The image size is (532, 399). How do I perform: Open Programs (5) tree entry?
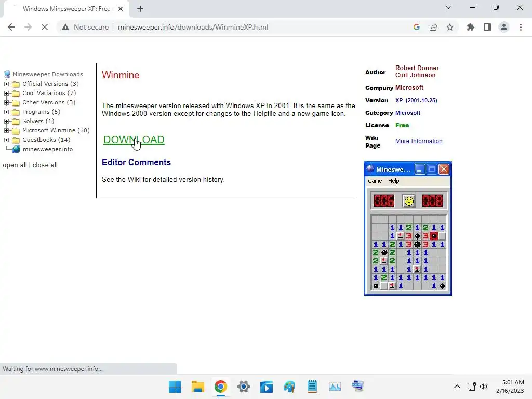click(42, 112)
